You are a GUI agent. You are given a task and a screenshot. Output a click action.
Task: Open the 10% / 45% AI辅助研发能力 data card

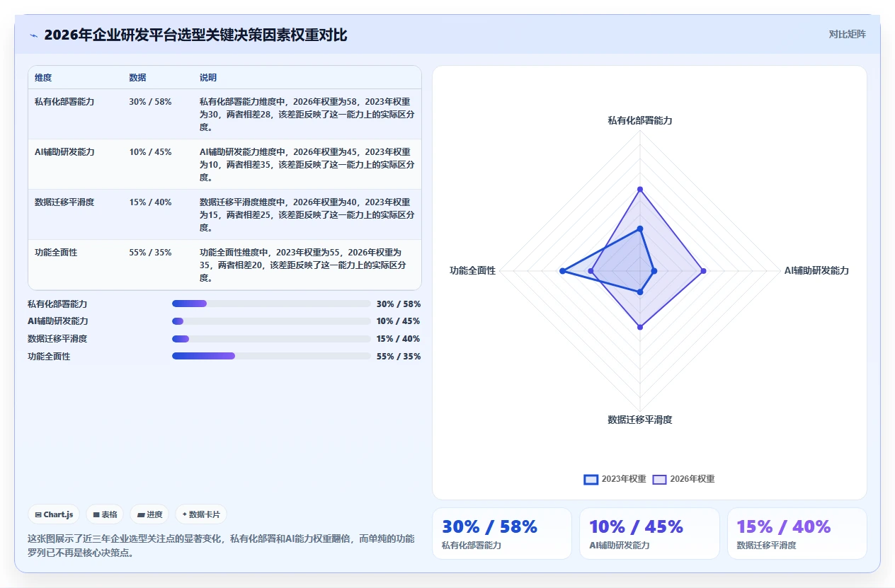tap(649, 534)
